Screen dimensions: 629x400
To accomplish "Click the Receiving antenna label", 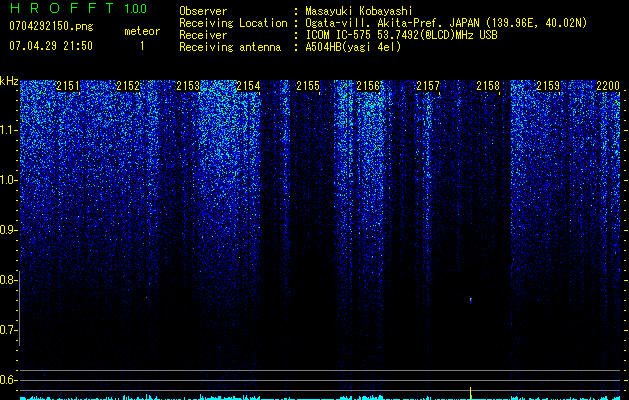I will pos(230,47).
